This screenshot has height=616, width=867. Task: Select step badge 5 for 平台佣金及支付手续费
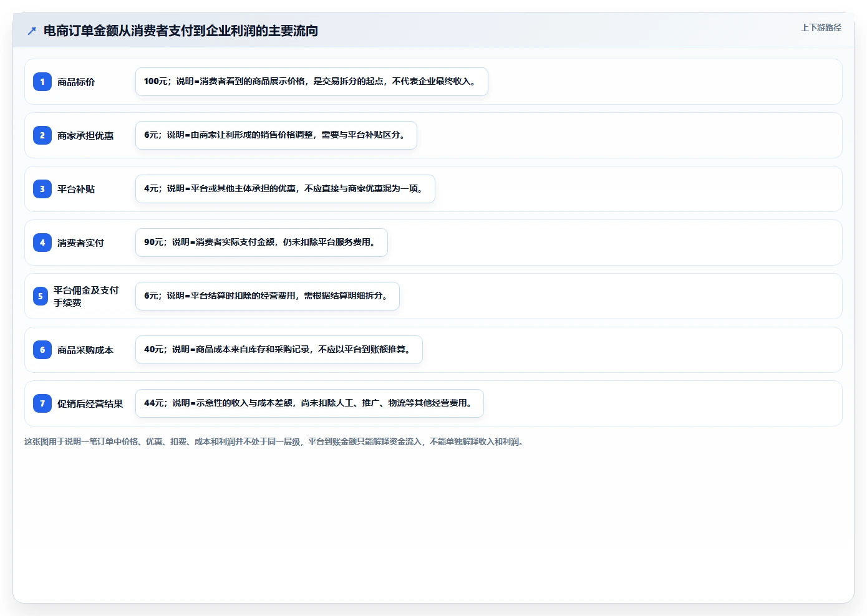point(41,296)
